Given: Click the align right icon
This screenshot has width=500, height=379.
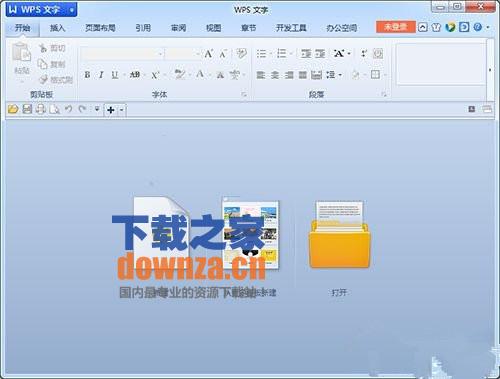Looking at the screenshot, I should pos(289,75).
